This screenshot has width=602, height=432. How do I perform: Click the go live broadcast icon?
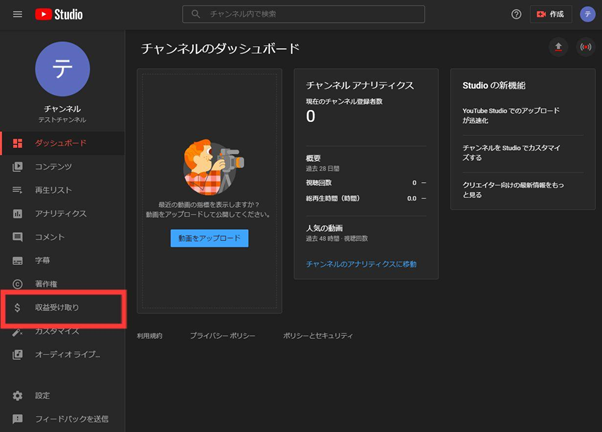click(585, 47)
